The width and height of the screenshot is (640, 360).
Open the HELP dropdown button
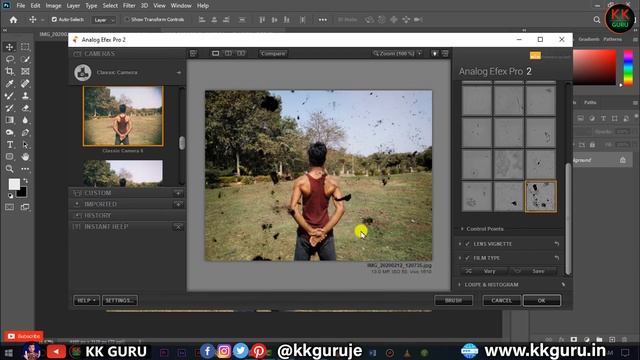[86, 300]
